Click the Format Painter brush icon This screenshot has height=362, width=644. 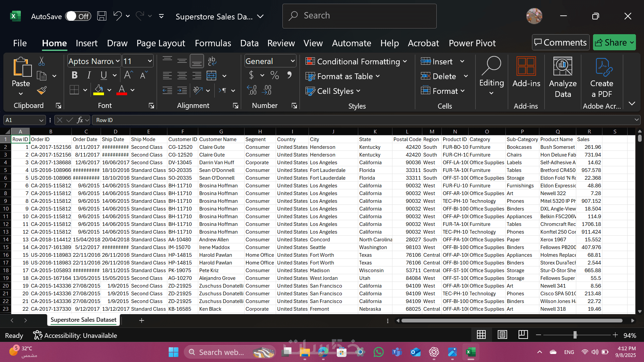(x=42, y=90)
